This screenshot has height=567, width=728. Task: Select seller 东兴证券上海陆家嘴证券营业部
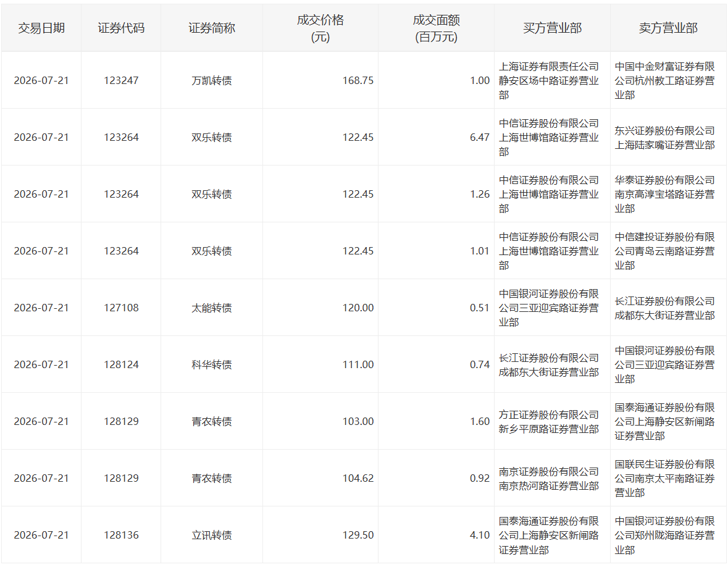click(665, 138)
